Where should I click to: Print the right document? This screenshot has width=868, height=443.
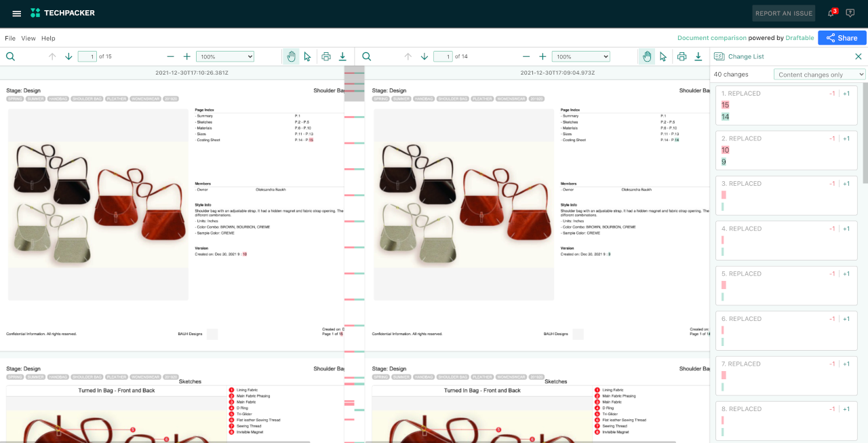[682, 56]
